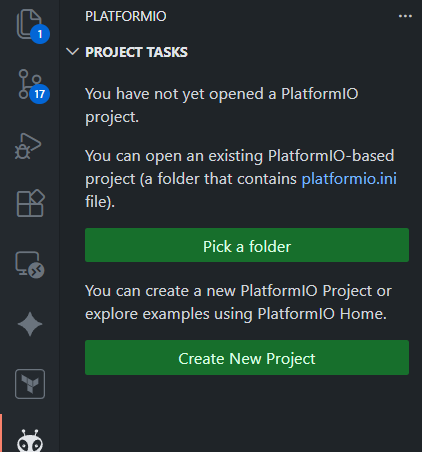Click the Create New Project button

[x=247, y=357]
